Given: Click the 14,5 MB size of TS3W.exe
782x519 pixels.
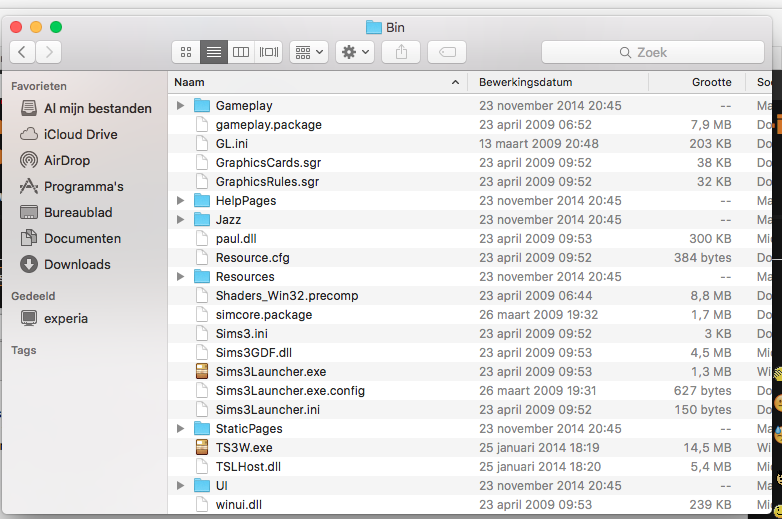Looking at the screenshot, I should 707,447.
